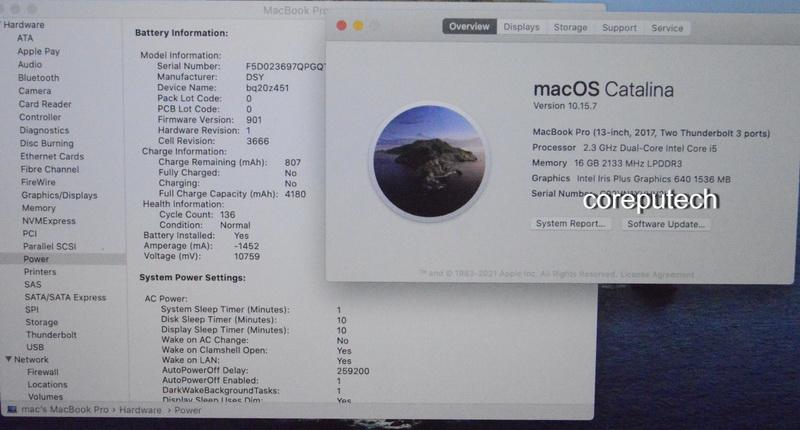Select USB in the sidebar
800x430 pixels.
pos(35,347)
